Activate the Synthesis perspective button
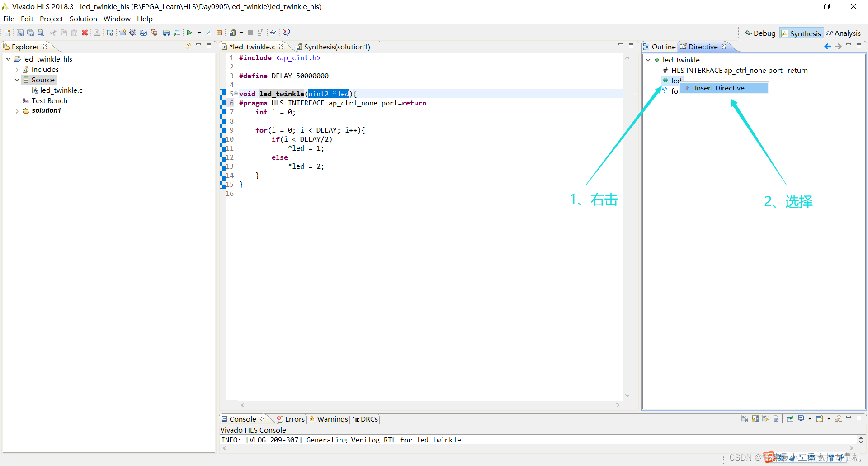Image resolution: width=868 pixels, height=466 pixels. point(801,33)
